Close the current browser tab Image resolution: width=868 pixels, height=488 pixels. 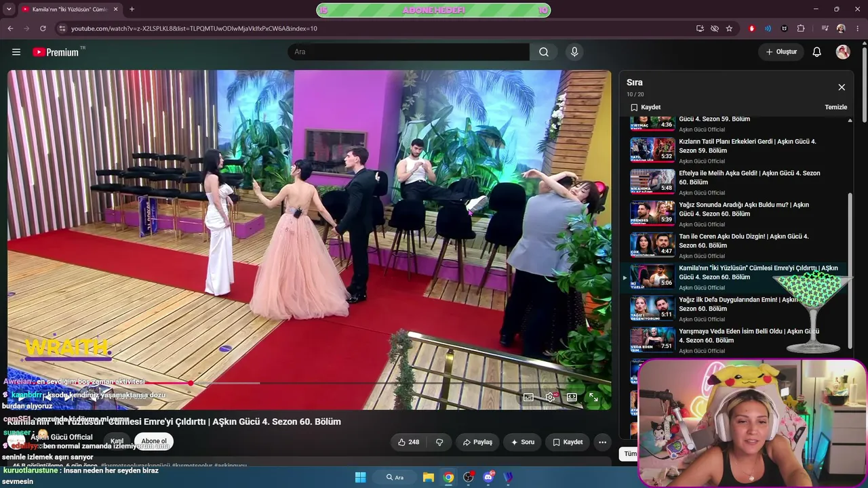(x=115, y=9)
